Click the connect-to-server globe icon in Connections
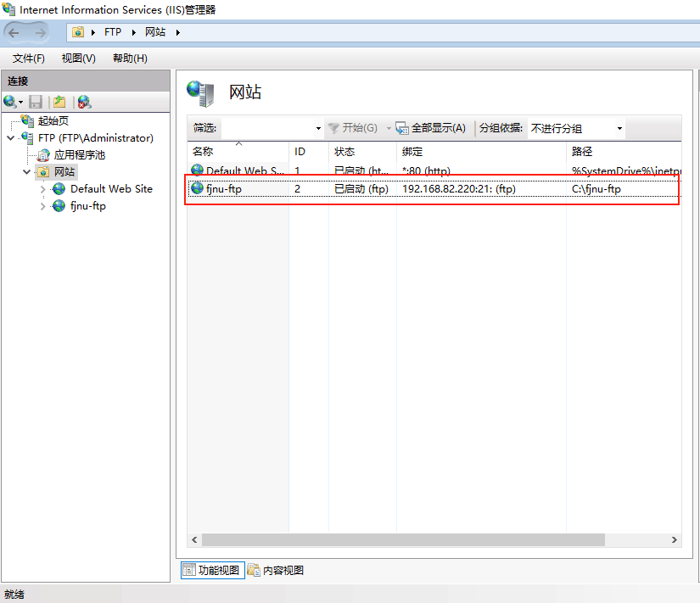The width and height of the screenshot is (700, 603). (x=9, y=102)
